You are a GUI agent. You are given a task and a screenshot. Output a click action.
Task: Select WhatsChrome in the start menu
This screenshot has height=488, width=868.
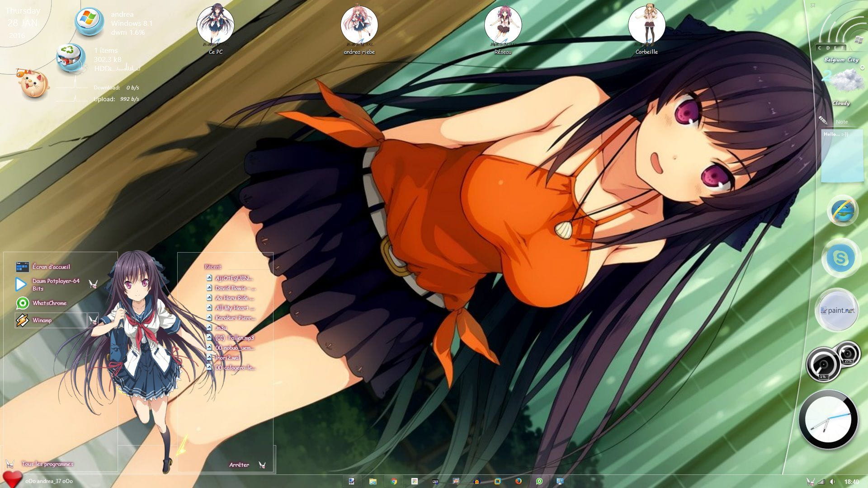(x=49, y=303)
